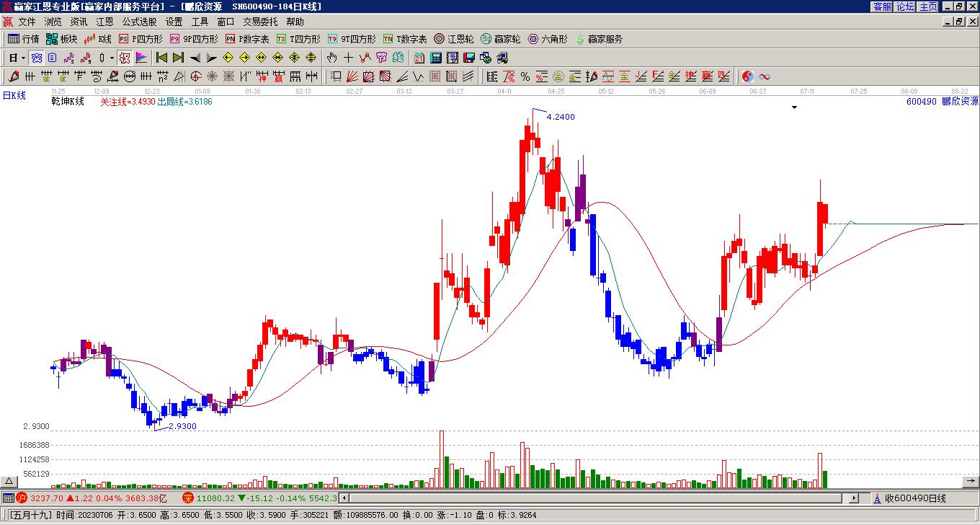Click the 4.2400 high price label
The width and height of the screenshot is (980, 525).
[x=561, y=117]
